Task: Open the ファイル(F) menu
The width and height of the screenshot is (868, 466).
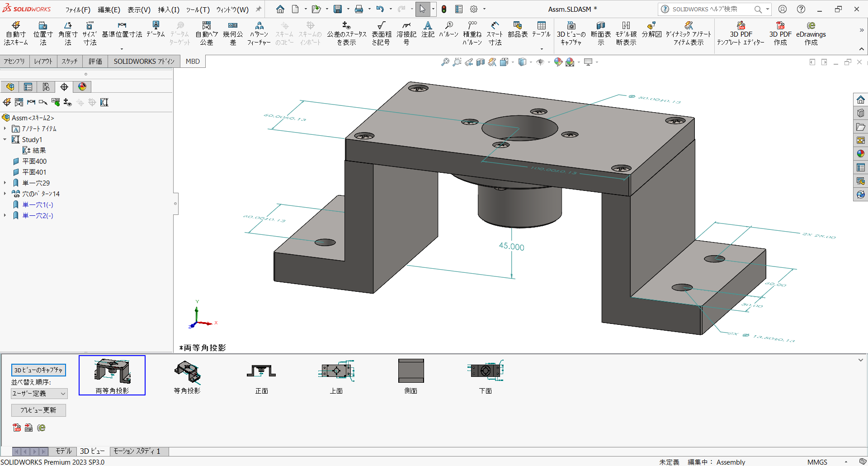Action: (x=78, y=10)
